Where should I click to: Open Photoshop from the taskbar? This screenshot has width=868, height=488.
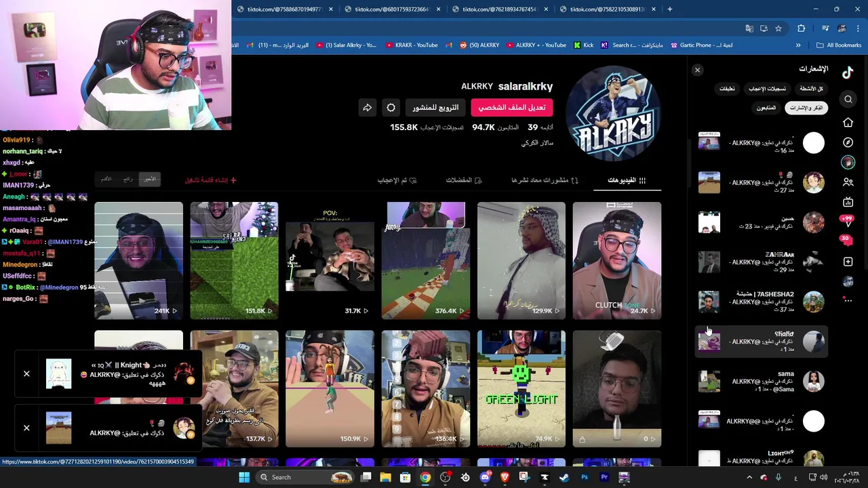[585, 477]
